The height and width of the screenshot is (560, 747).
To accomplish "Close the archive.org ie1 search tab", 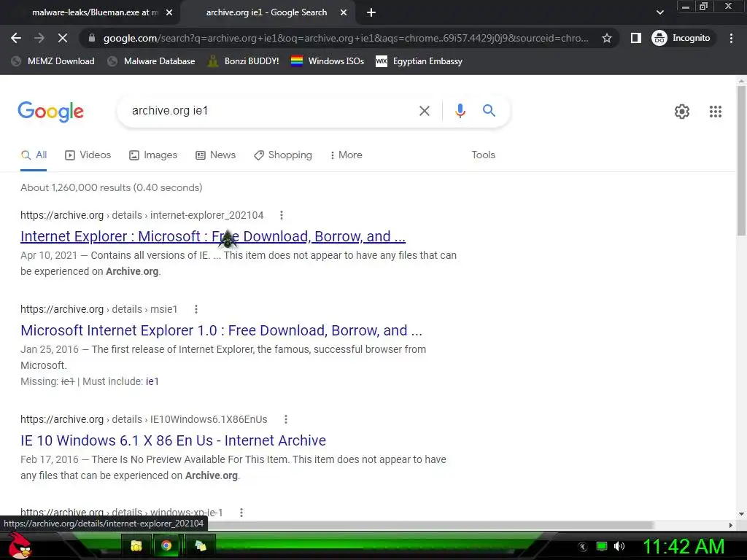I will 344,13.
